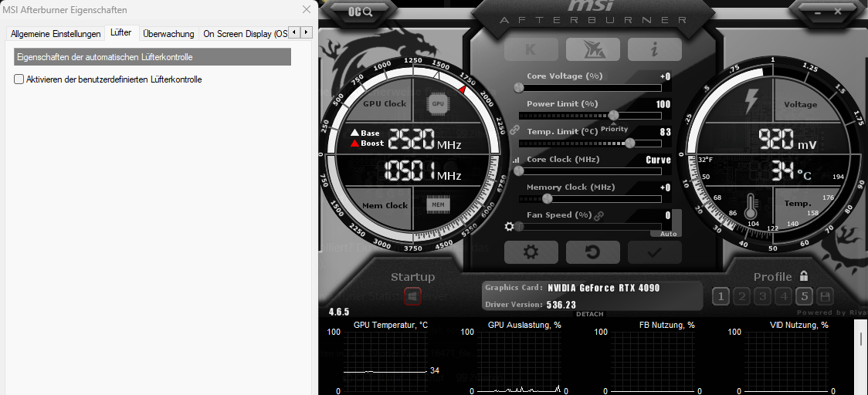Click the Memory Clock slider handle

tap(548, 198)
